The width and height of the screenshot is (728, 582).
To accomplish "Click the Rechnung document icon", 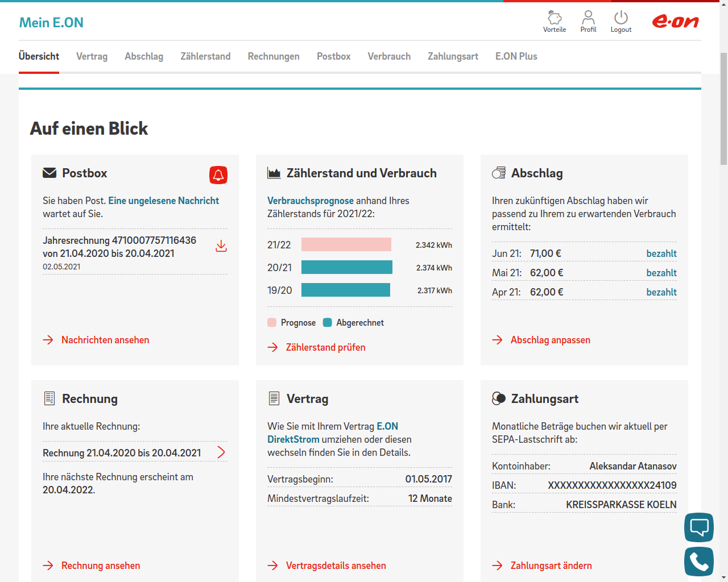I will click(x=49, y=398).
